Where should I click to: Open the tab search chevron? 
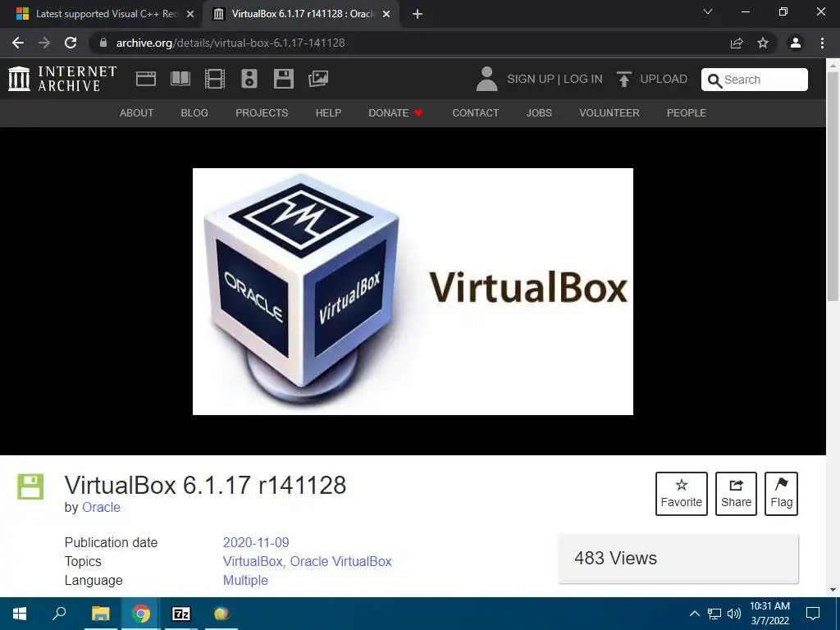708,11
